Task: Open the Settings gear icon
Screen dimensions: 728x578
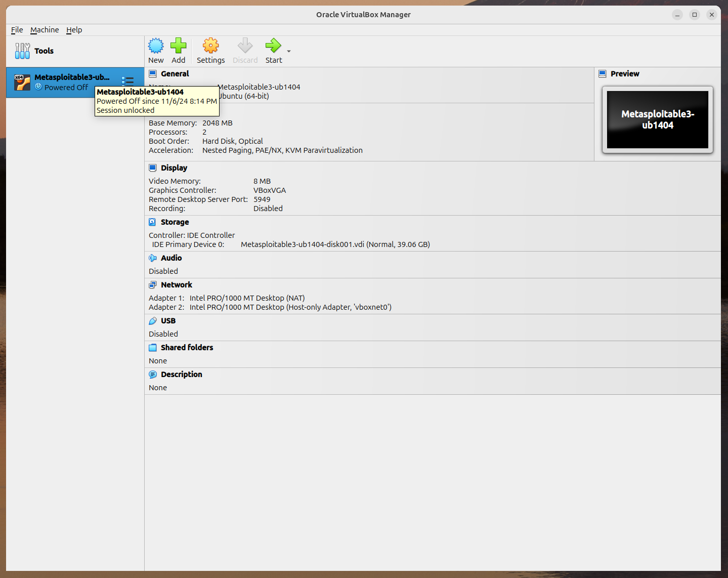Action: click(210, 46)
